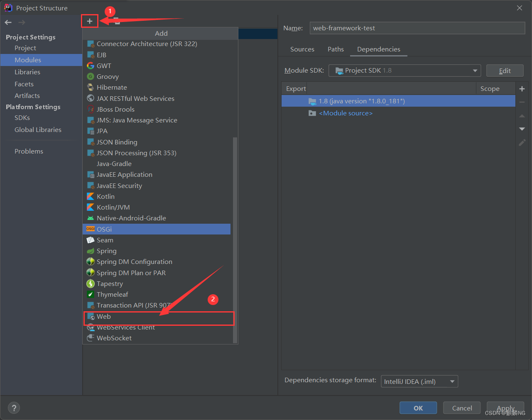Image resolution: width=532 pixels, height=420 pixels.
Task: Click the Spring leaf icon
Action: pyautogui.click(x=91, y=251)
